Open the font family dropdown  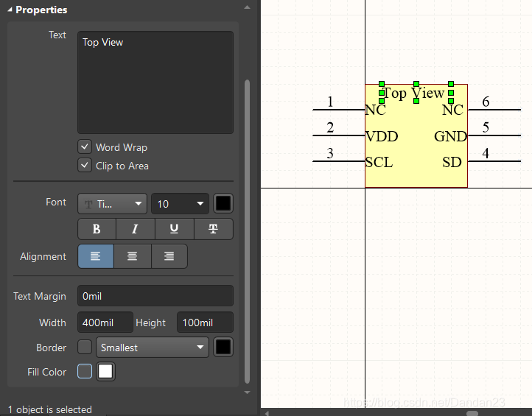tap(112, 204)
